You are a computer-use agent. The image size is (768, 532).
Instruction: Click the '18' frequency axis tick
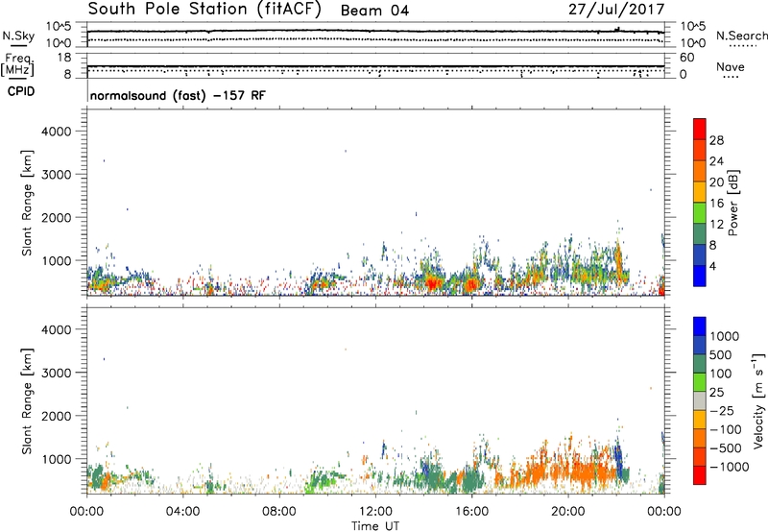tap(65, 58)
